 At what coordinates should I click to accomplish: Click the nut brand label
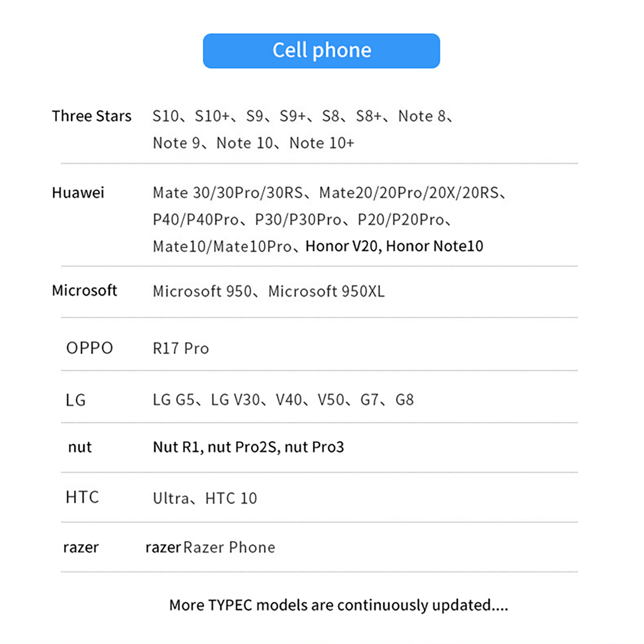pos(80,447)
